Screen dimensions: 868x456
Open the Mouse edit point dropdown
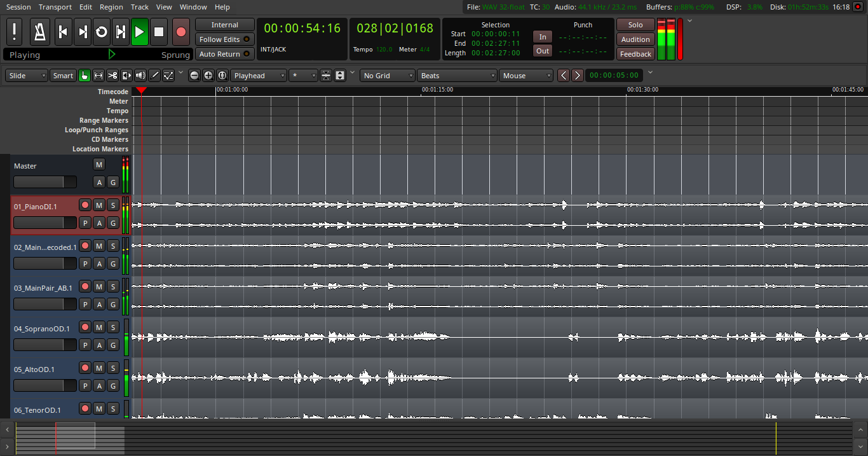pyautogui.click(x=526, y=75)
